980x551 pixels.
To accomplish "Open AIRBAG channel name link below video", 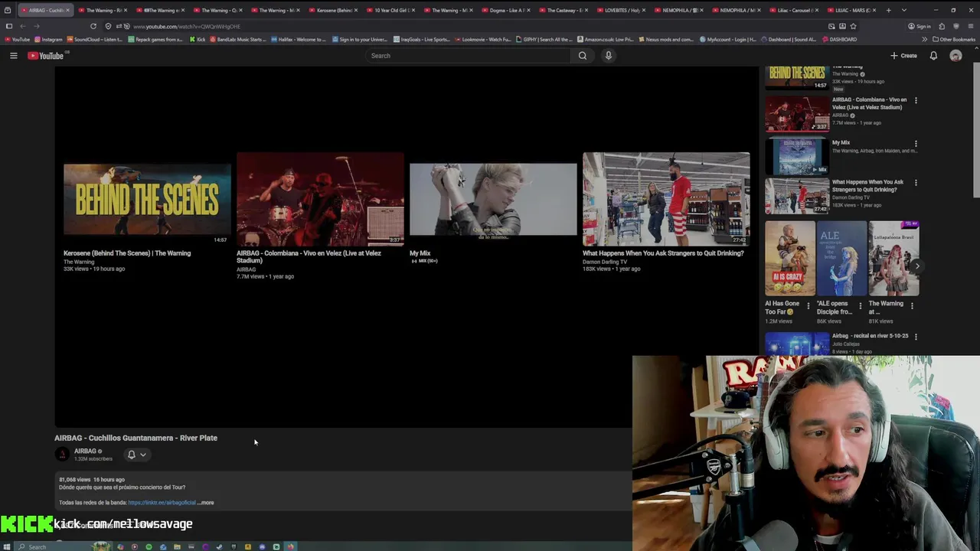I will pos(85,452).
